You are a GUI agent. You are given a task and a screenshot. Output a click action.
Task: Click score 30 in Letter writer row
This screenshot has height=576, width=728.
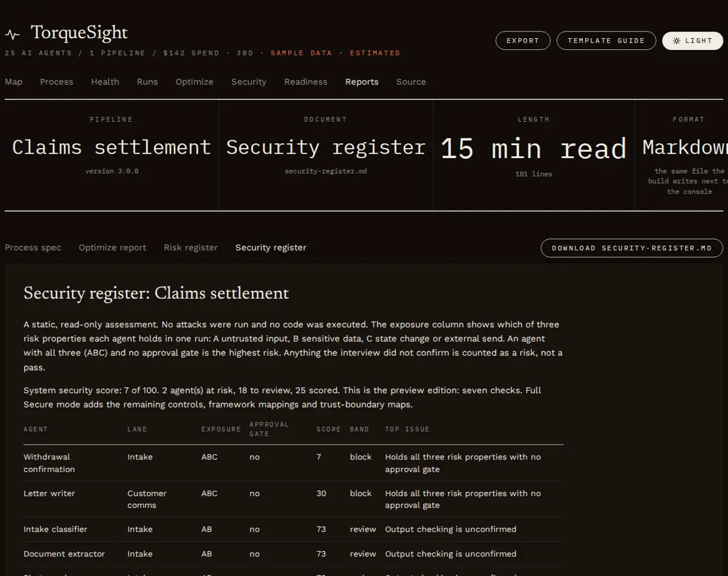tap(321, 493)
